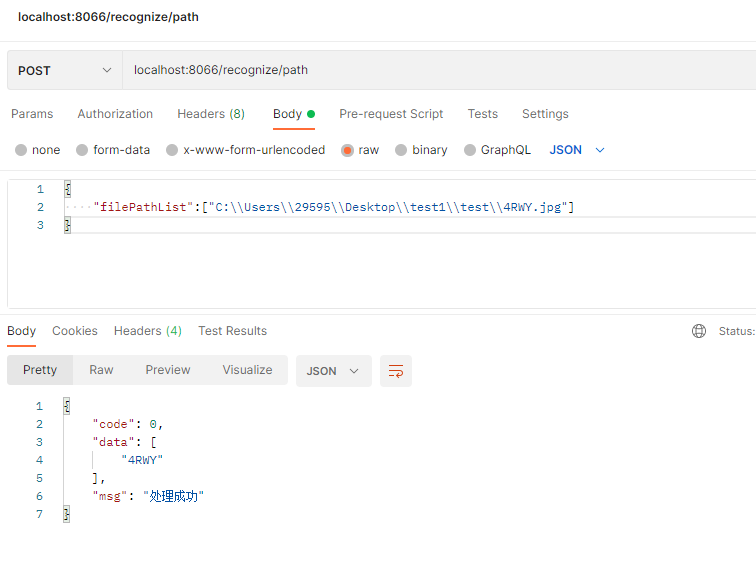Choose x-www-form-urlencoded body type
The width and height of the screenshot is (756, 567).
(172, 150)
